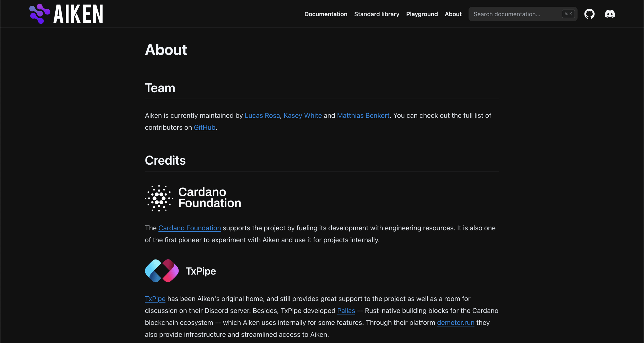644x343 pixels.
Task: Open the Playground nav link
Action: (x=422, y=14)
